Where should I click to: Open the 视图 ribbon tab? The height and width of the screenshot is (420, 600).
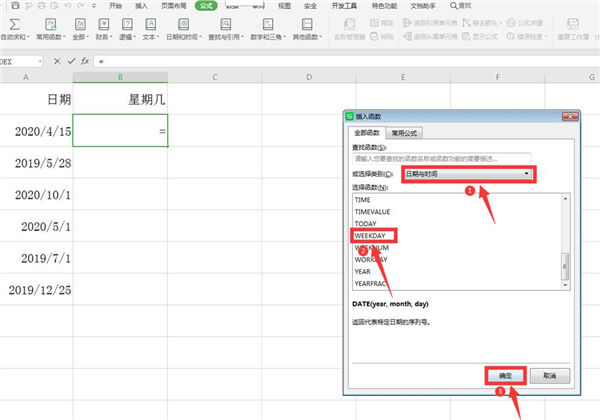(x=284, y=5)
